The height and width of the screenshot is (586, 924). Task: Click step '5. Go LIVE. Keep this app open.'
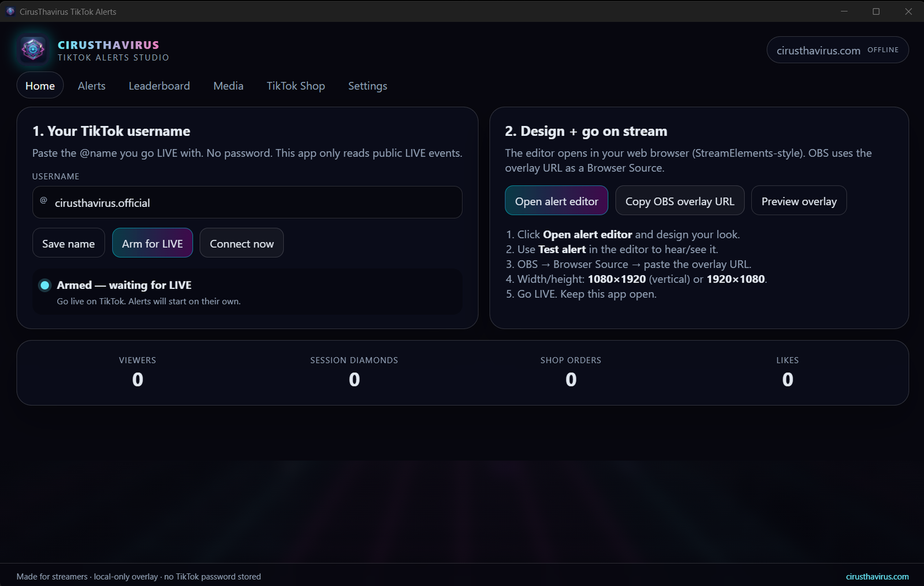point(581,294)
